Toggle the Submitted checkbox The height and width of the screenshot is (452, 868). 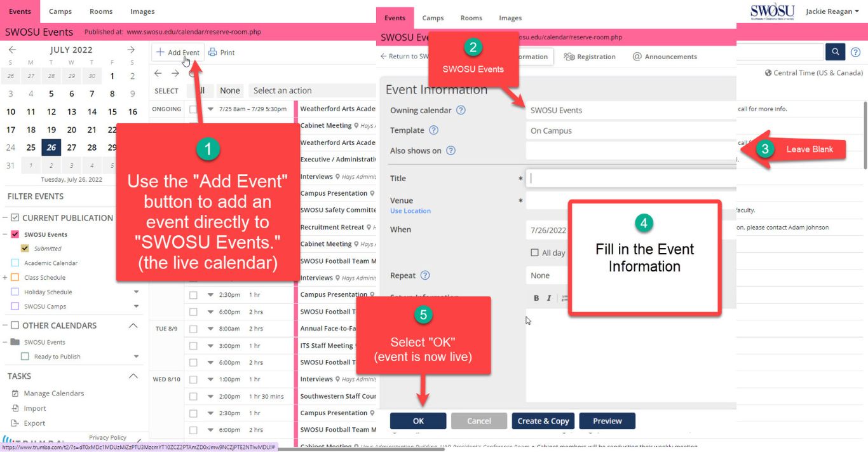coord(25,249)
